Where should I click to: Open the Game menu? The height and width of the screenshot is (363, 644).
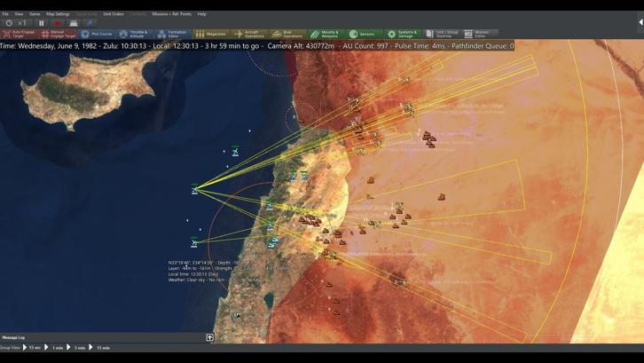point(35,14)
